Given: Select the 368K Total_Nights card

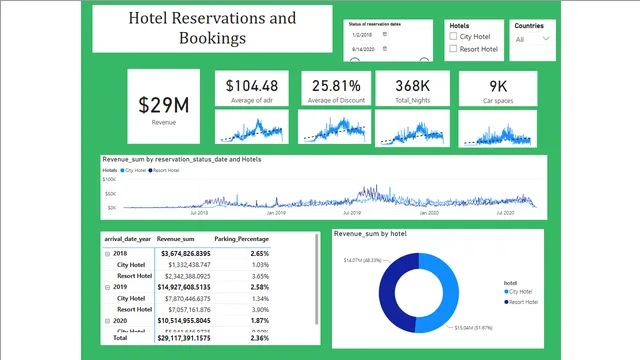Looking at the screenshot, I should tap(413, 88).
